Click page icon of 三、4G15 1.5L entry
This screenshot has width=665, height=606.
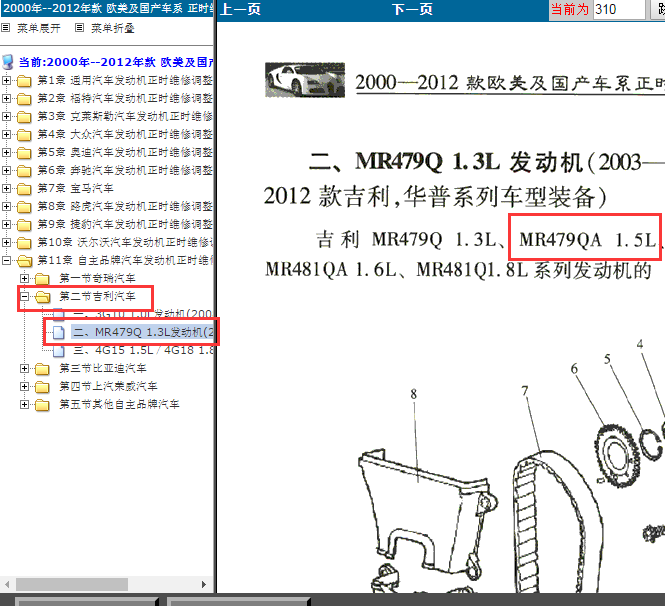(x=59, y=351)
